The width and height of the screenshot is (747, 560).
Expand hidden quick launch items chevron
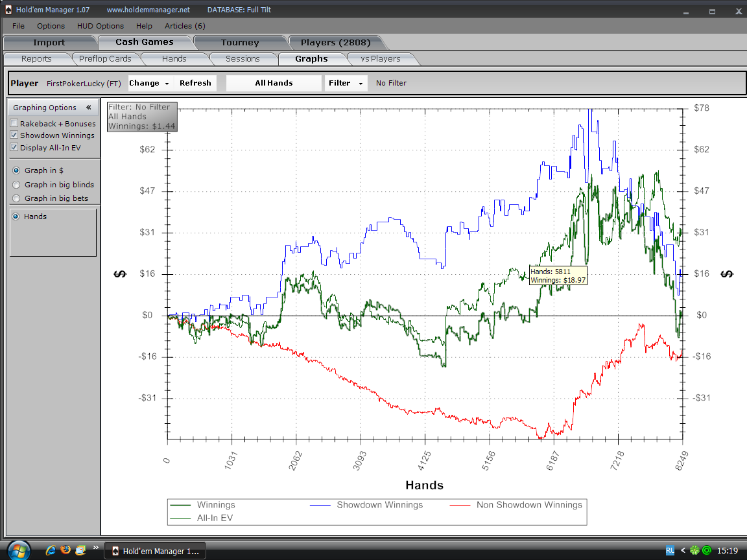[96, 548]
